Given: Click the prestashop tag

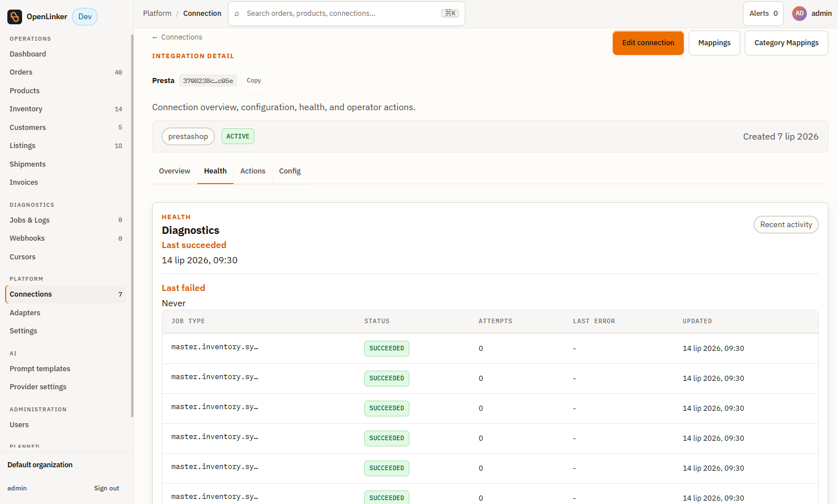Looking at the screenshot, I should point(188,137).
